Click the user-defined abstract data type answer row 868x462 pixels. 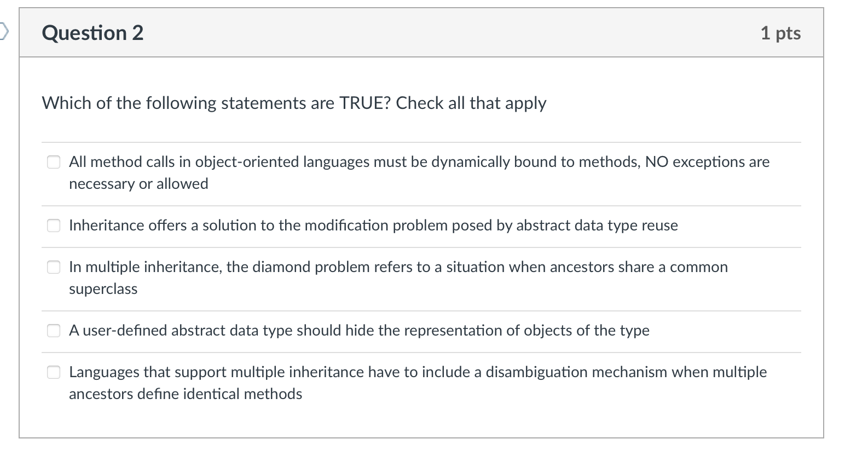coord(359,330)
